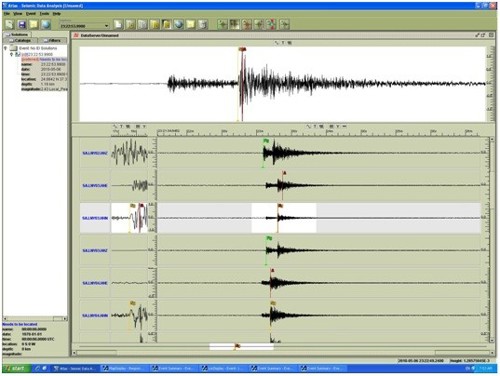The height and width of the screenshot is (376, 500).
Task: Open the Tools menu
Action: (44, 14)
